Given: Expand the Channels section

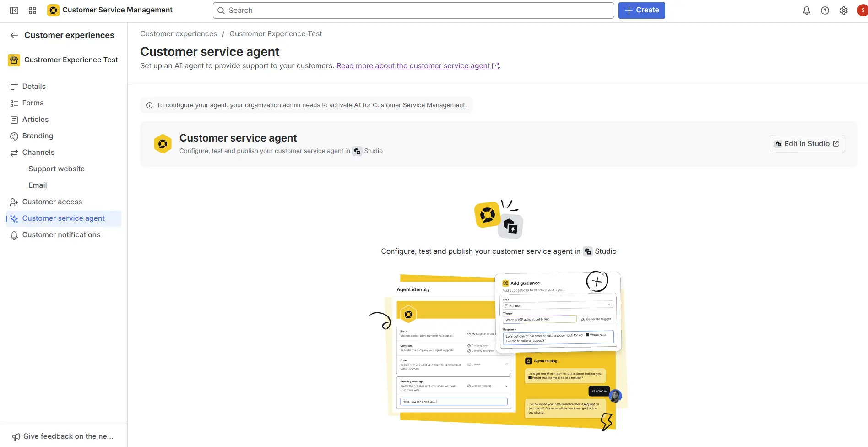Looking at the screenshot, I should 38,153.
